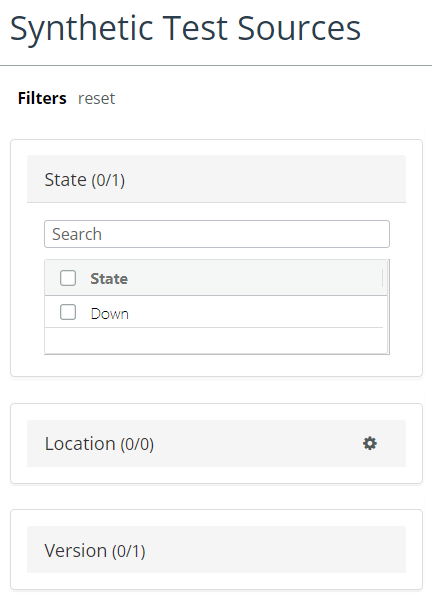Click the Filters heading label
Viewport: 432px width, 602px height.
click(x=42, y=98)
